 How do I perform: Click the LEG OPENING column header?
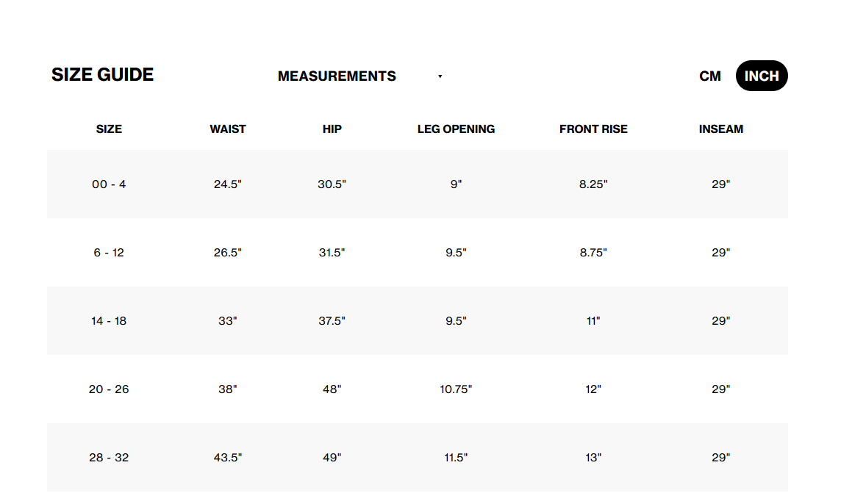(456, 129)
